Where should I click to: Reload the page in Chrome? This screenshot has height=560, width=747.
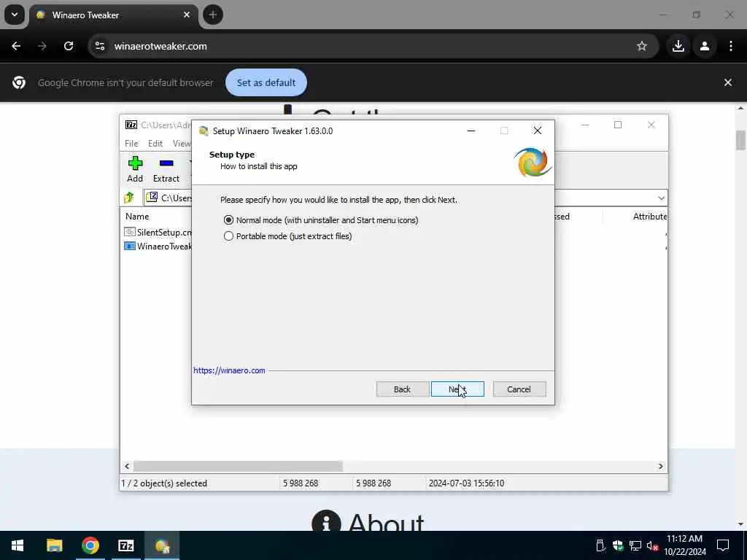coord(69,46)
